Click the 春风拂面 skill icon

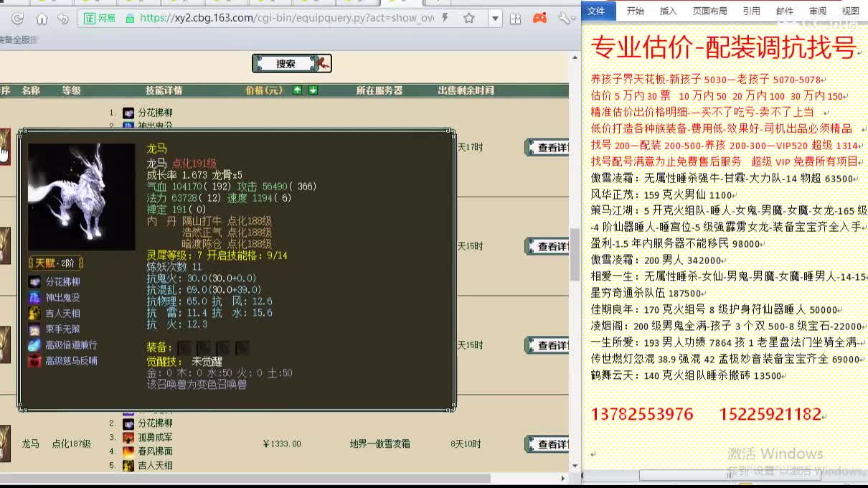[128, 451]
